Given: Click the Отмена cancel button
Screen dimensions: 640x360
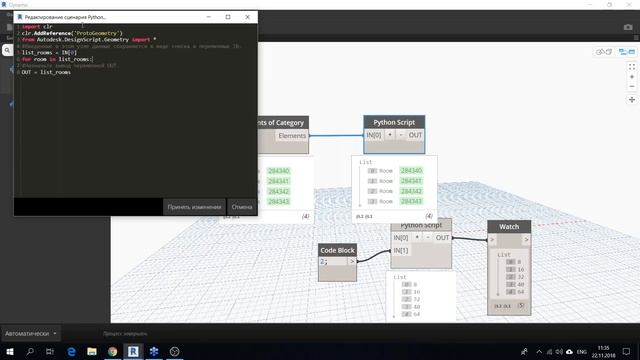Looking at the screenshot, I should [x=242, y=207].
